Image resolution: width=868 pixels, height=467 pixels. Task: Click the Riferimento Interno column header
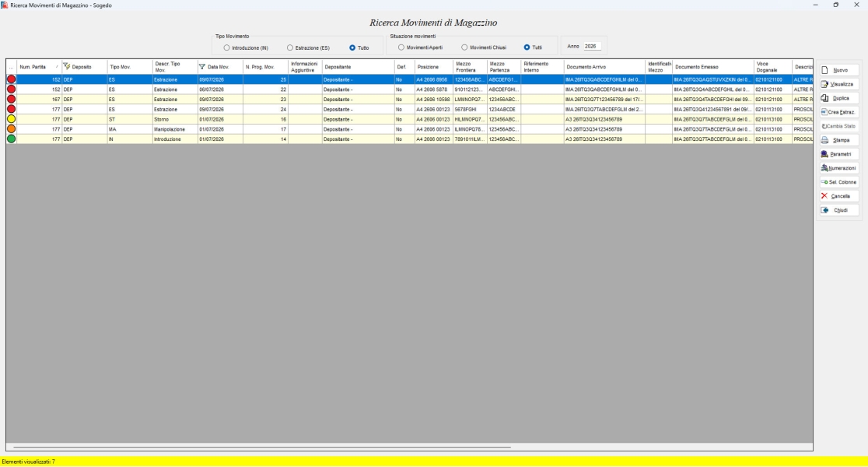coord(543,67)
